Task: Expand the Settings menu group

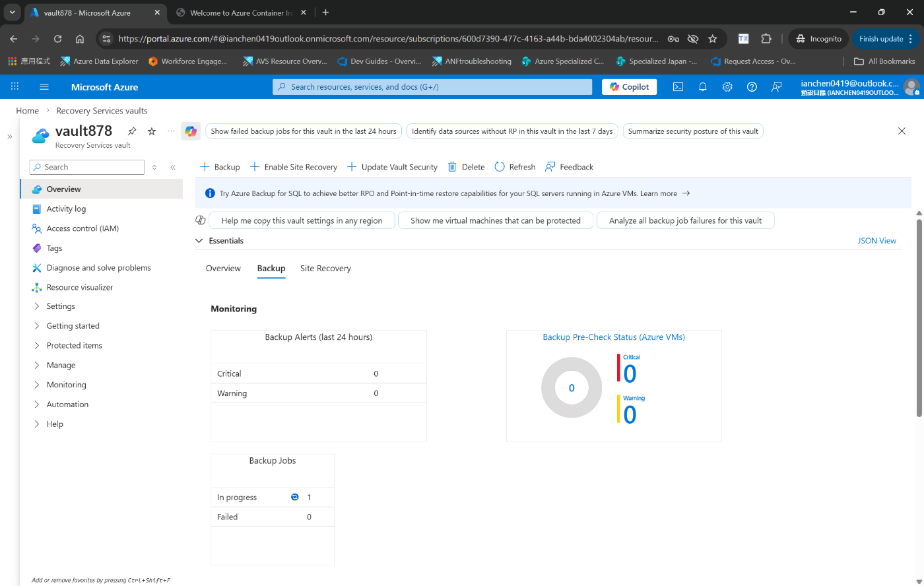Action: click(37, 306)
